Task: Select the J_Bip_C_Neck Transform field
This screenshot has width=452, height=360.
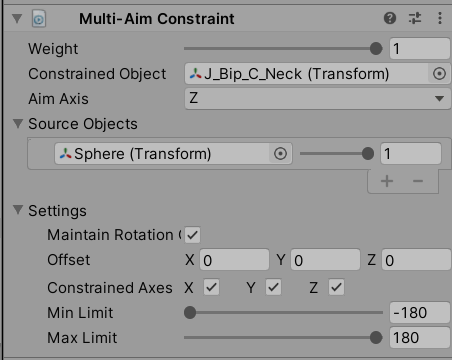Action: click(306, 74)
